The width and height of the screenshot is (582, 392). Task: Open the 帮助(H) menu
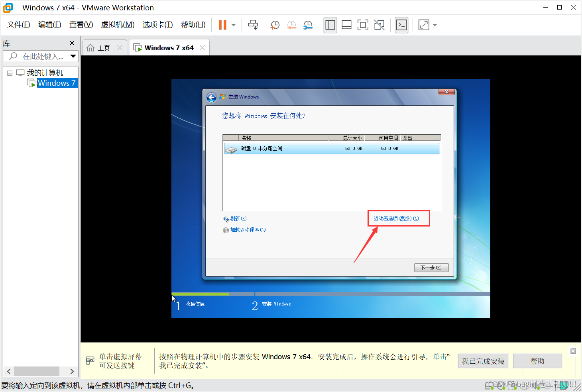[x=193, y=25]
